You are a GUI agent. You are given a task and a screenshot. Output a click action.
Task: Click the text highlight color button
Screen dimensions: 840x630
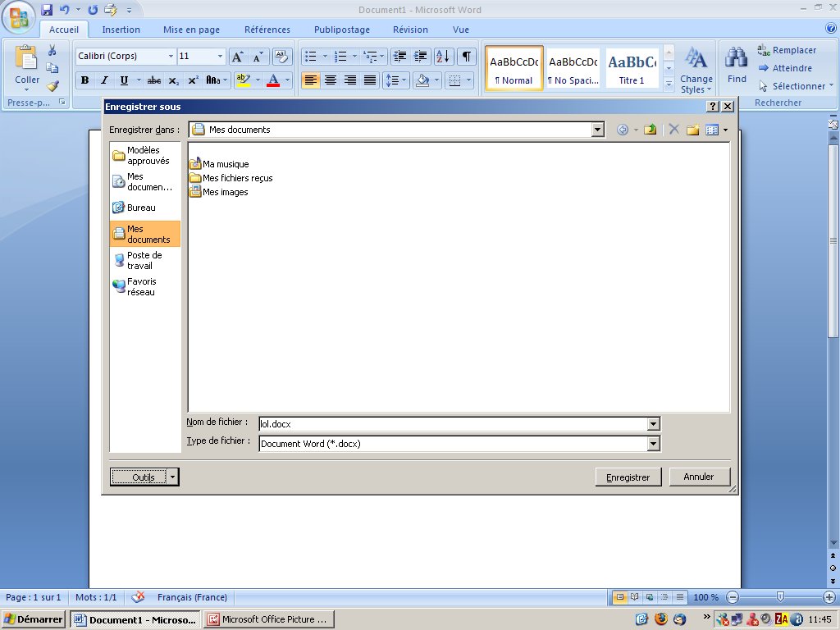pyautogui.click(x=243, y=80)
